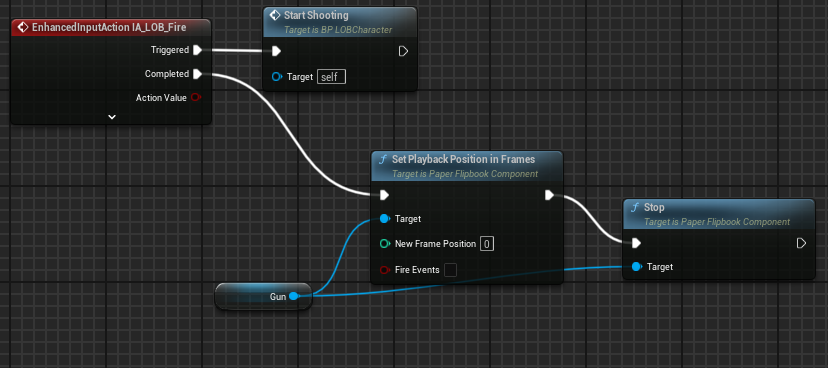Select the red Action Value output pin
Viewport: 828px width, 368px height.
195,98
